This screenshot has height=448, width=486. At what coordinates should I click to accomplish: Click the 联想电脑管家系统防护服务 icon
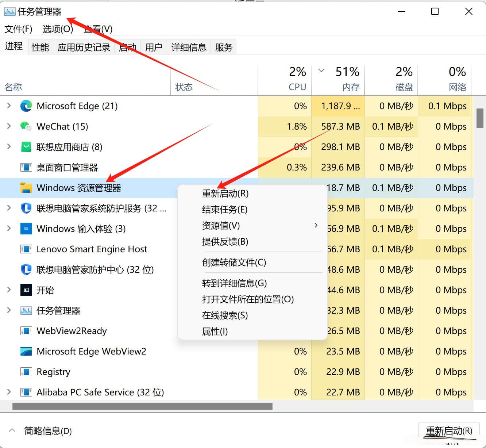click(x=26, y=208)
